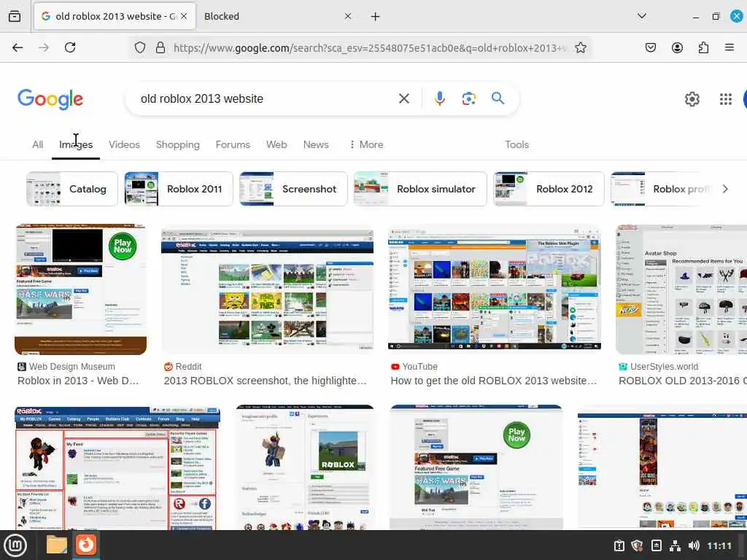Go to Google home via logo
Screen dimensions: 747x560
50,99
